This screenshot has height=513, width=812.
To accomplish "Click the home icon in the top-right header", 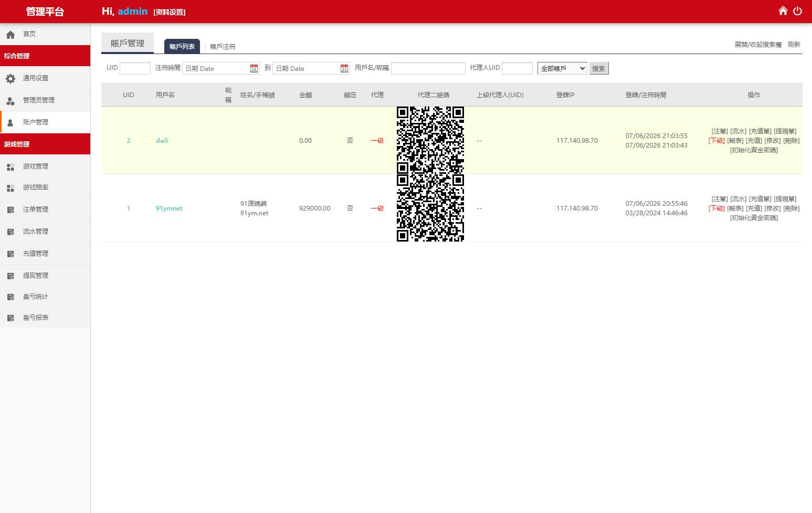I will coord(783,11).
